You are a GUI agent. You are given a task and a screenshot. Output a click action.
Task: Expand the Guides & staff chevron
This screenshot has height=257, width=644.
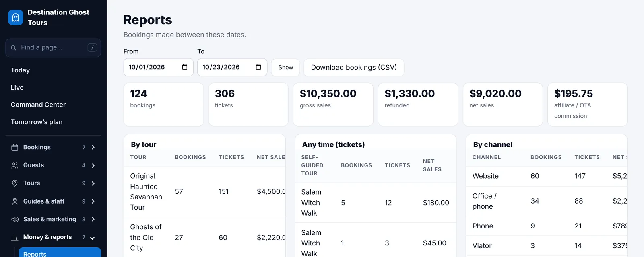[93, 201]
